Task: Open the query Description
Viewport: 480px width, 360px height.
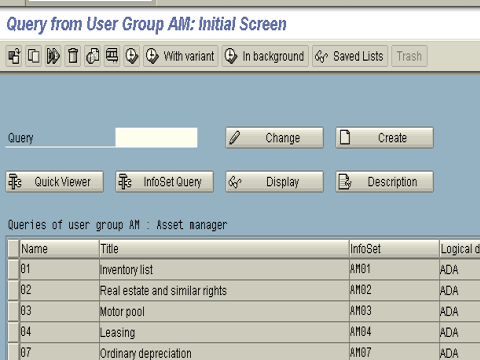Action: point(385,182)
